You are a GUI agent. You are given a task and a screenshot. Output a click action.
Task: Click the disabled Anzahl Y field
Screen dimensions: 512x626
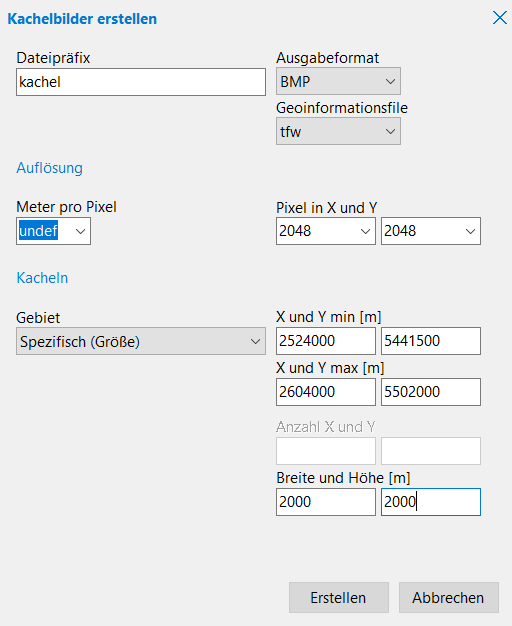pyautogui.click(x=431, y=451)
